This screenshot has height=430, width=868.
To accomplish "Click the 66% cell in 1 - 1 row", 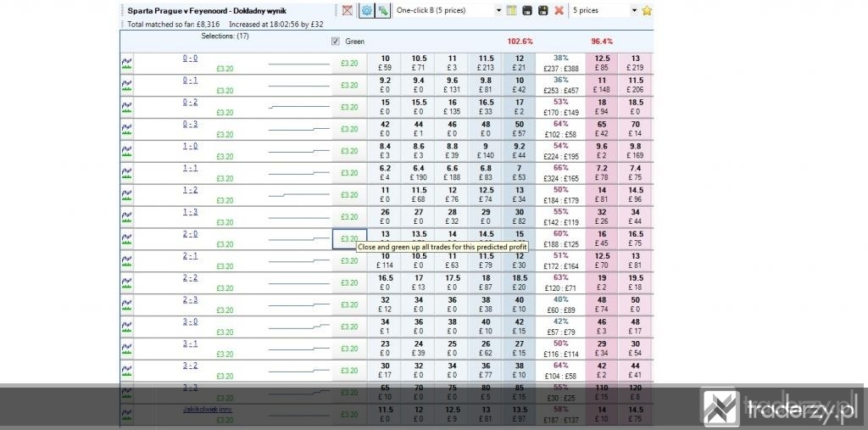I will point(561,173).
